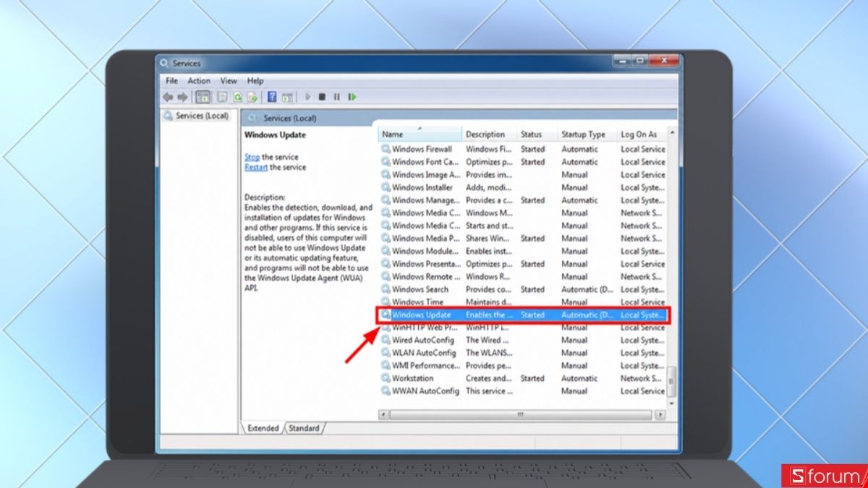Open the View menu

pos(229,81)
